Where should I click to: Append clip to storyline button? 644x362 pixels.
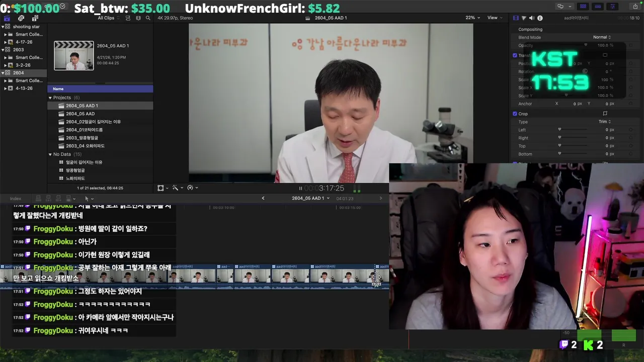coord(58,199)
